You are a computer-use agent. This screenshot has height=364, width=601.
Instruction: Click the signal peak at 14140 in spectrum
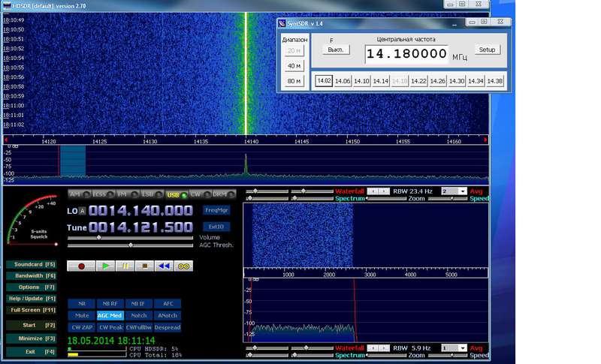point(246,164)
